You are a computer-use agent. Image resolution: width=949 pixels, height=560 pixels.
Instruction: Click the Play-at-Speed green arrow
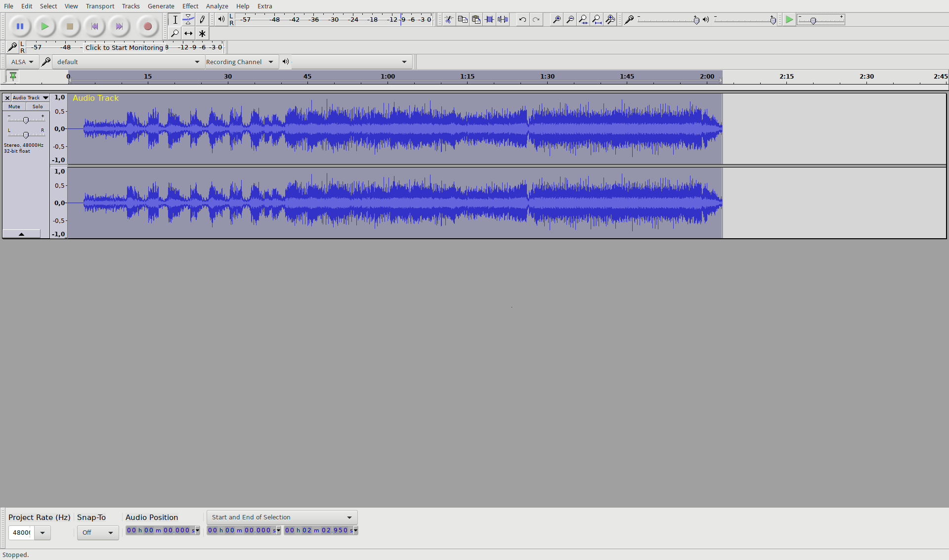click(789, 20)
